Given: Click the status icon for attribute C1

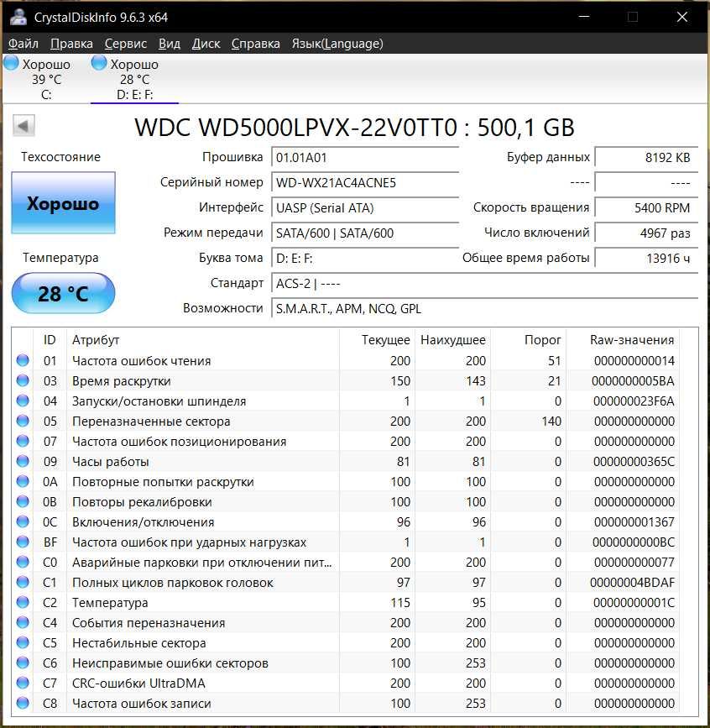Looking at the screenshot, I should pos(23,582).
